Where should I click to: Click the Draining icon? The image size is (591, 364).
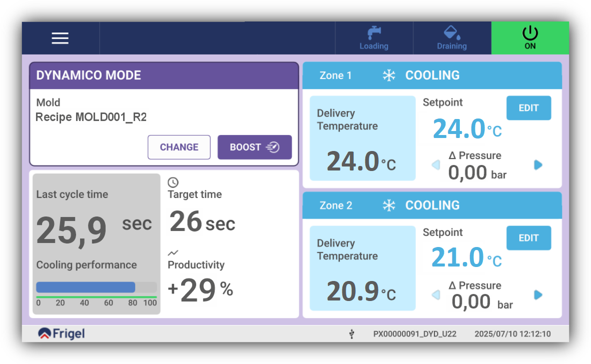tap(452, 32)
